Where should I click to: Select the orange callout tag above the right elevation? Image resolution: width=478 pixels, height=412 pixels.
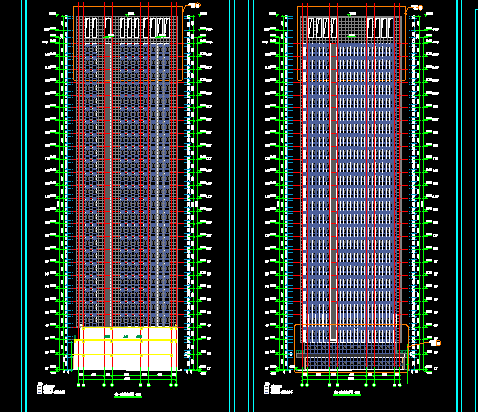tap(417, 8)
